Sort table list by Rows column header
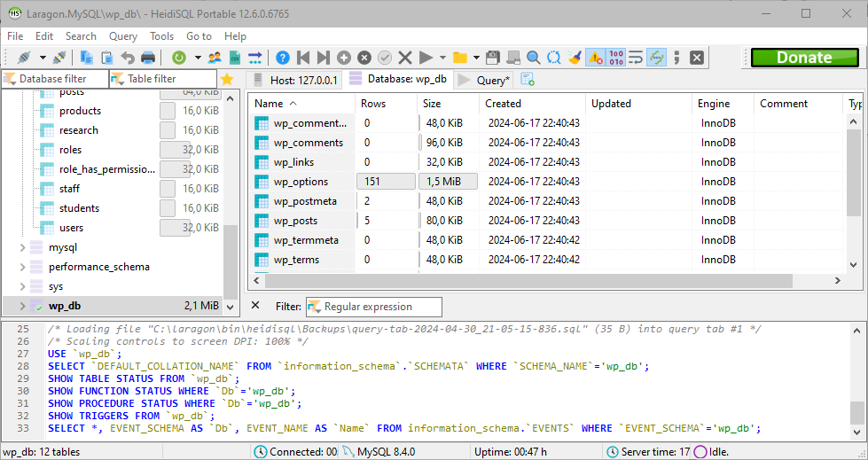Screen dimensions: 868x460 (386, 104)
